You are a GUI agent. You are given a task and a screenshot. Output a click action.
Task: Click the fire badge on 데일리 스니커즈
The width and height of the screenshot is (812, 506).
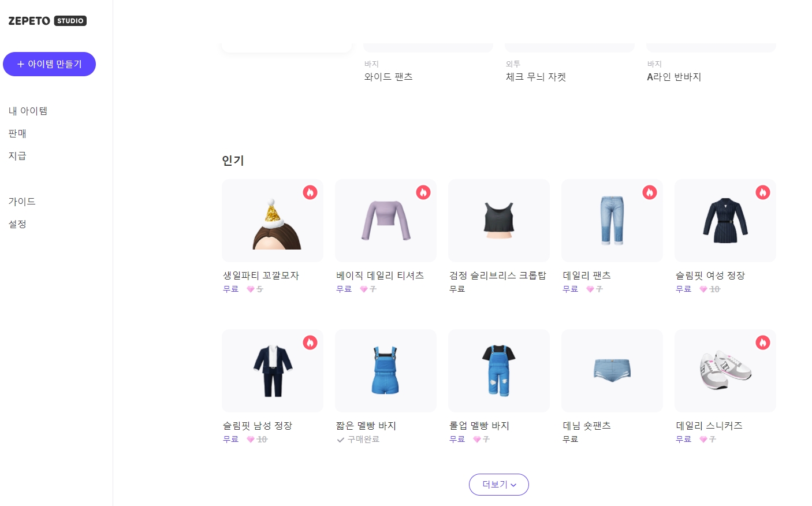(x=763, y=343)
